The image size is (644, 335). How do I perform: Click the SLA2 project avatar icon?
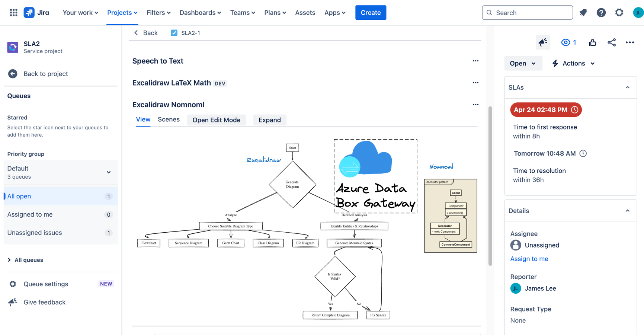pyautogui.click(x=13, y=47)
